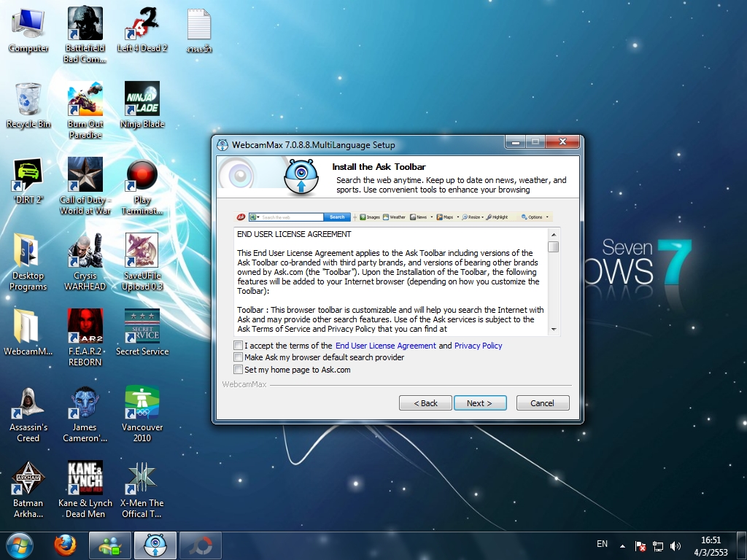The height and width of the screenshot is (560, 747).
Task: Click the license text scrollbar thumb
Action: (554, 246)
